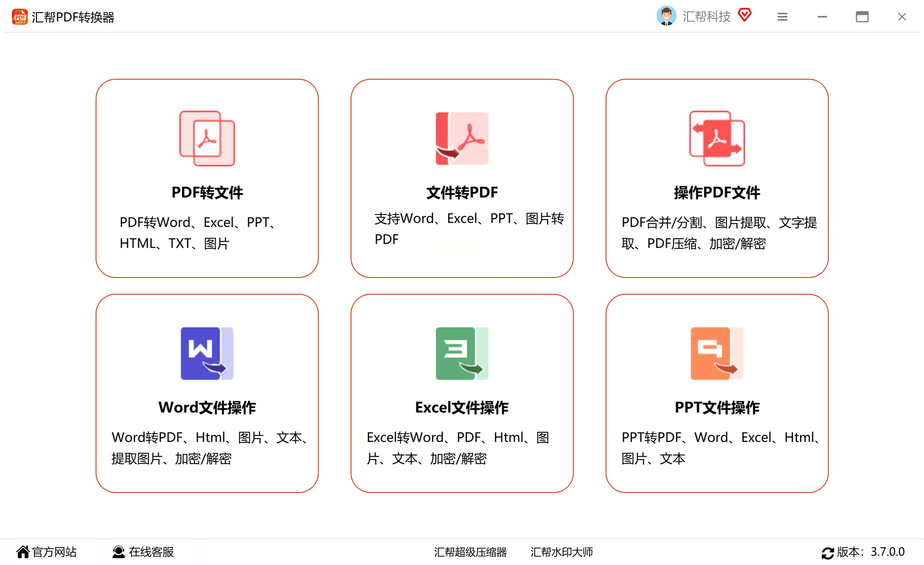The height and width of the screenshot is (565, 924).
Task: Maximize the application window
Action: pos(862,17)
